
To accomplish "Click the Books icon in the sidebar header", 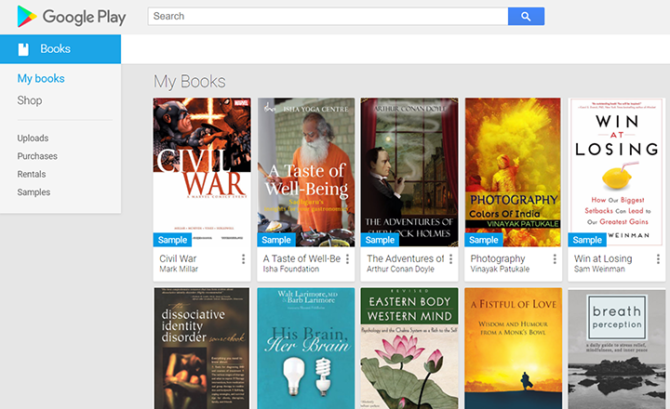I will 24,49.
